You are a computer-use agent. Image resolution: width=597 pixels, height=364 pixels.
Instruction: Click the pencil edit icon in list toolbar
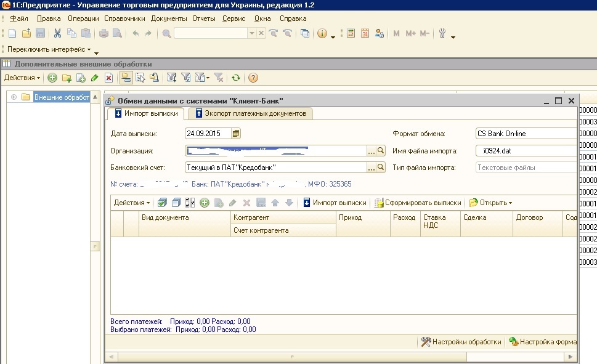[x=94, y=78]
